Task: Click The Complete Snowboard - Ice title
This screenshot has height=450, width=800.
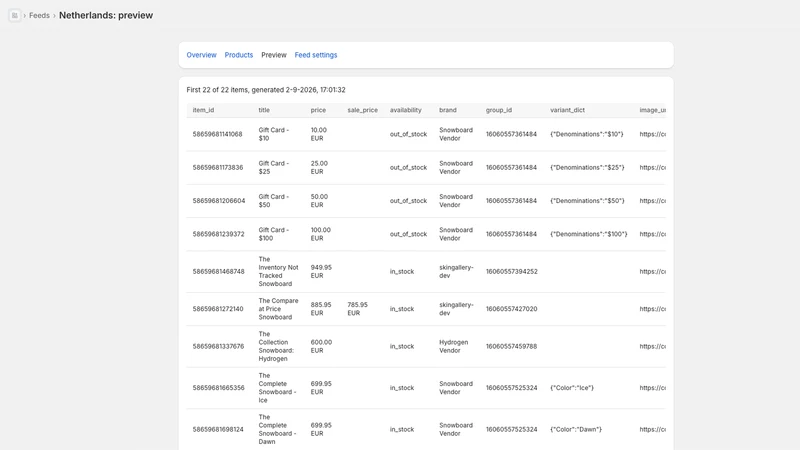Action: (277, 388)
